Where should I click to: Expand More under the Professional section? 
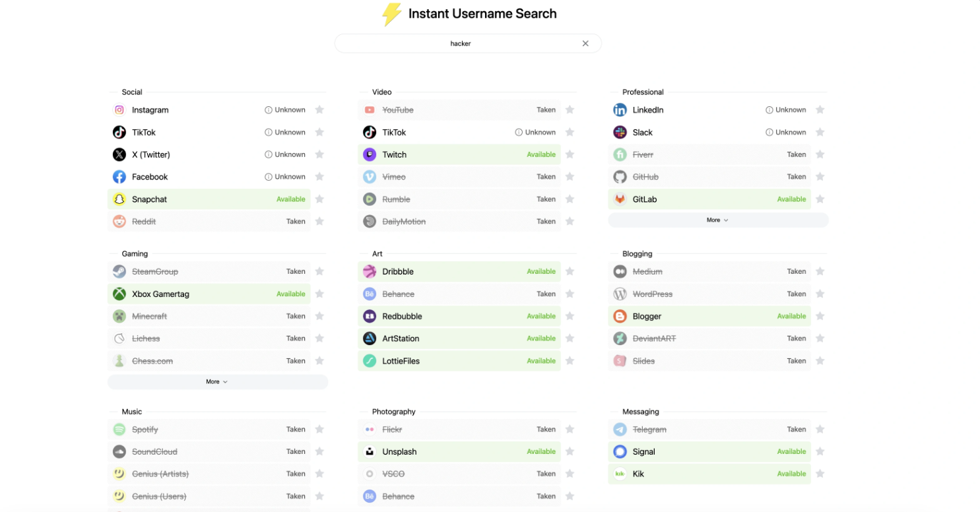point(718,220)
